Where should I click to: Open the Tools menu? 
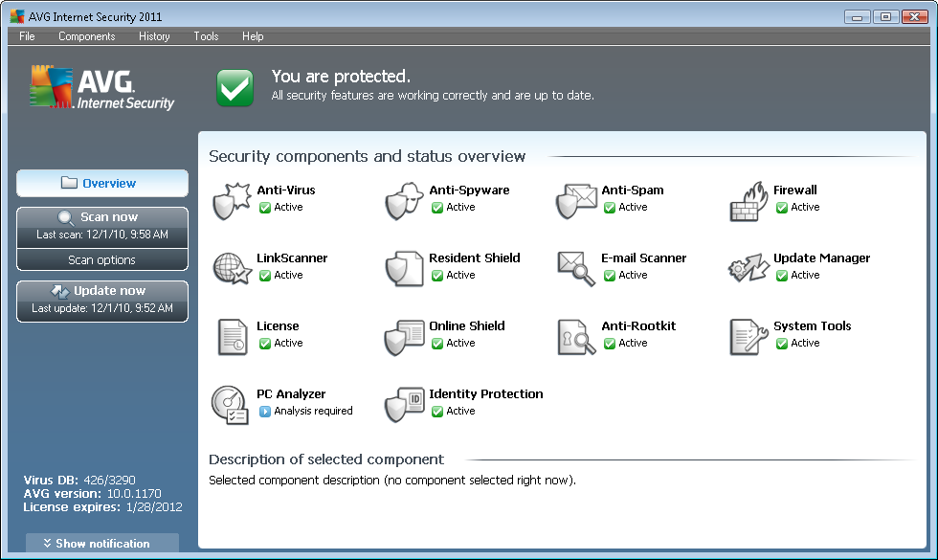click(x=206, y=36)
